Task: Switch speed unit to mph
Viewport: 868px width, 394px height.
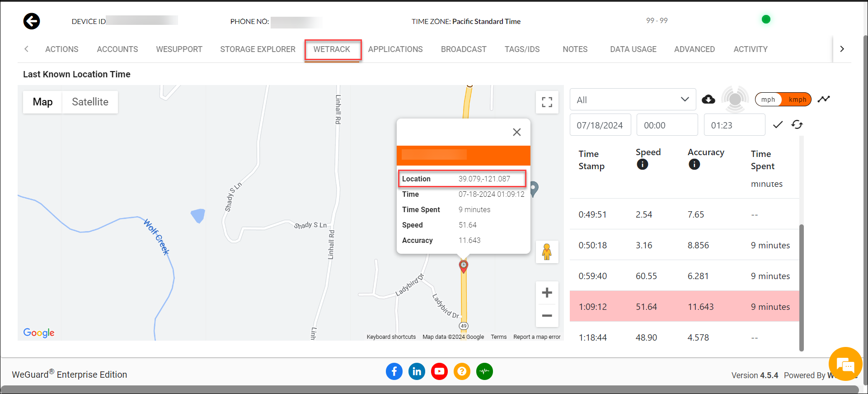Action: pyautogui.click(x=768, y=100)
